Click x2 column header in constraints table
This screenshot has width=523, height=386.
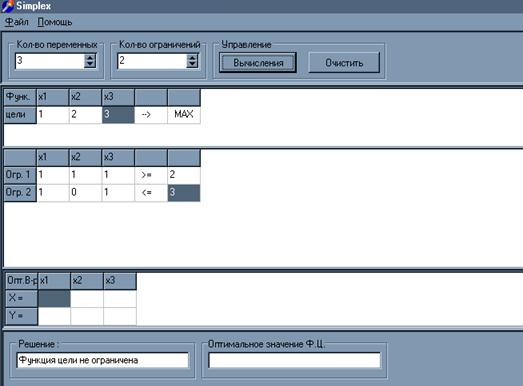coord(85,157)
